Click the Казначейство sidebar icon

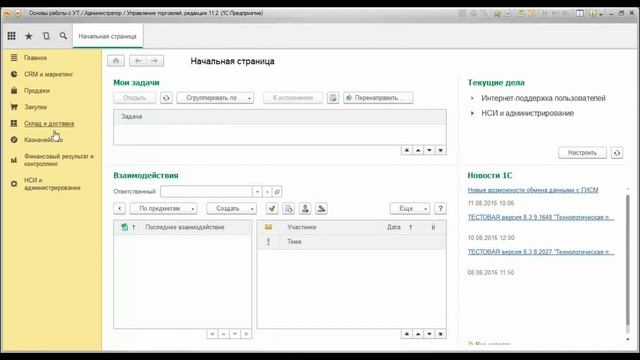[14, 140]
